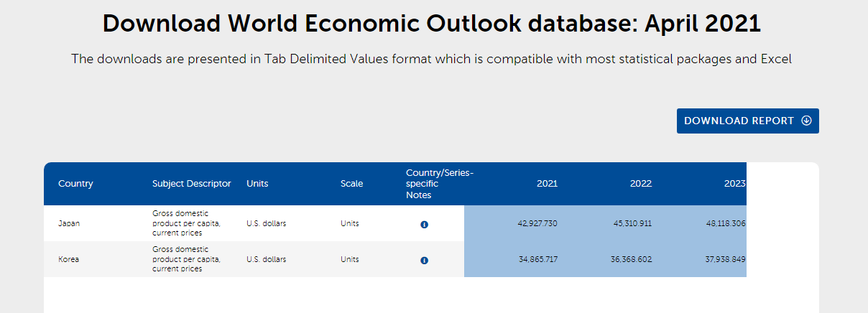Image resolution: width=868 pixels, height=313 pixels.
Task: Click Japan's 2023 value 48,118.306
Action: pyautogui.click(x=726, y=223)
